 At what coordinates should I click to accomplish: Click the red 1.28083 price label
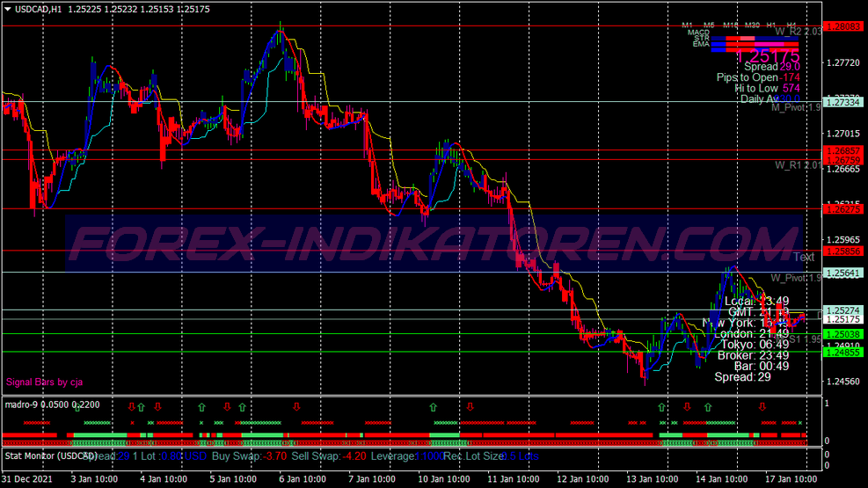click(x=842, y=26)
